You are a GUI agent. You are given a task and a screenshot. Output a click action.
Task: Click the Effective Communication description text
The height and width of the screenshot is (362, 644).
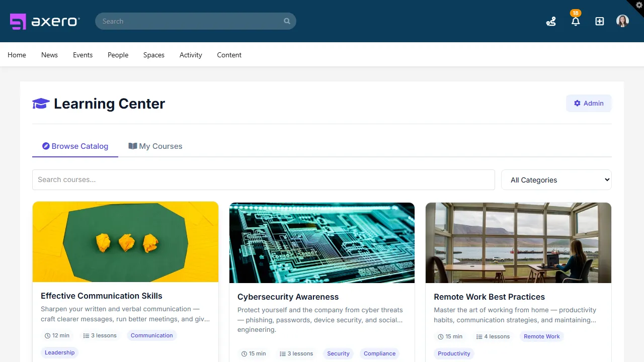pos(125,314)
